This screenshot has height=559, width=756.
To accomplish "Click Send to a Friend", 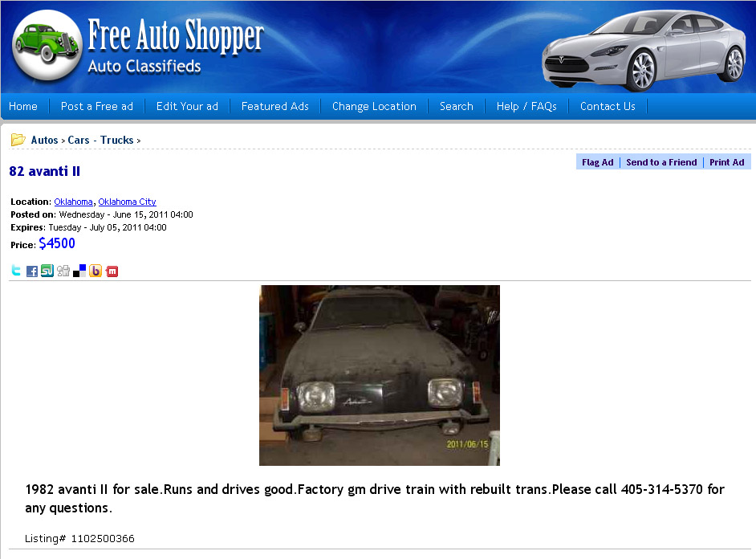I will point(661,162).
